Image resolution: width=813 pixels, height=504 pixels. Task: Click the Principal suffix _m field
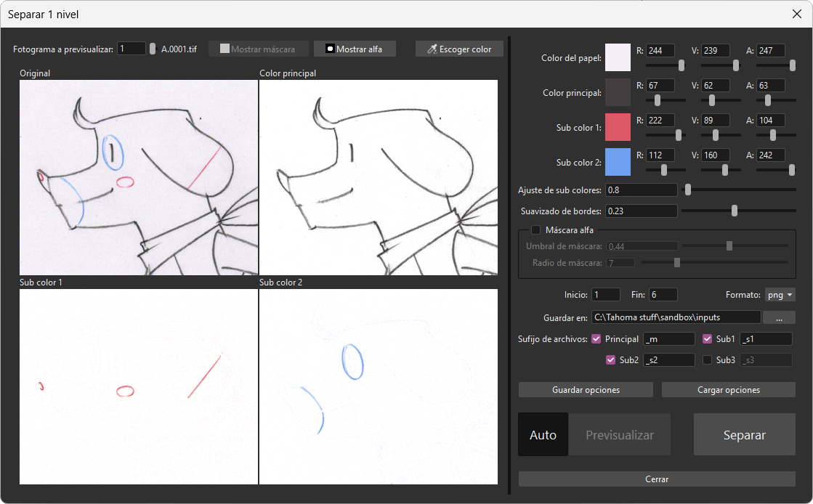(669, 338)
